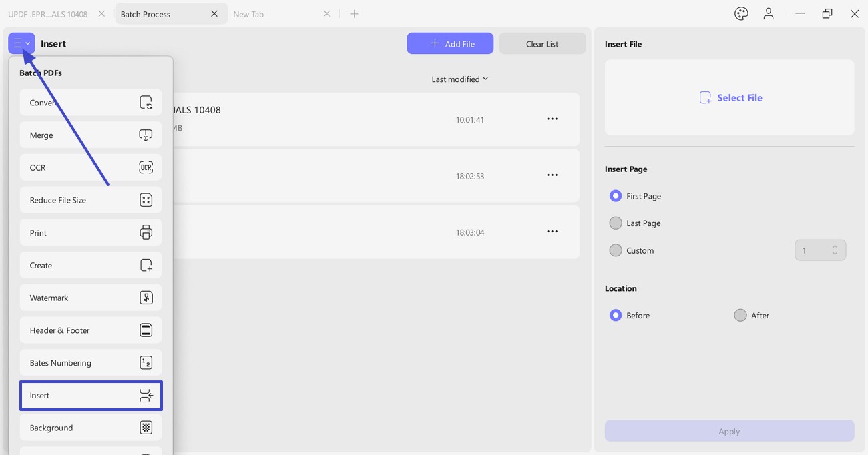Click the ALS 10408 file row
Screen dimensions: 868x455
[376, 119]
